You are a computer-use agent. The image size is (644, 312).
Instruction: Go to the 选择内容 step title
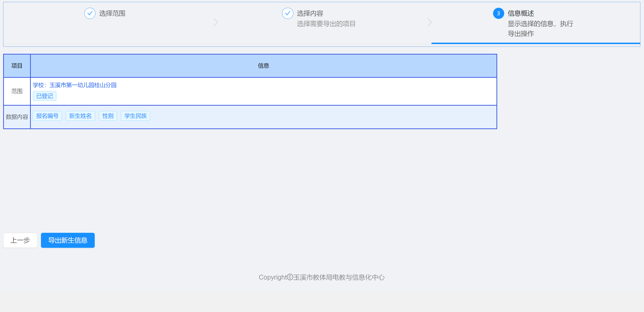(310, 13)
